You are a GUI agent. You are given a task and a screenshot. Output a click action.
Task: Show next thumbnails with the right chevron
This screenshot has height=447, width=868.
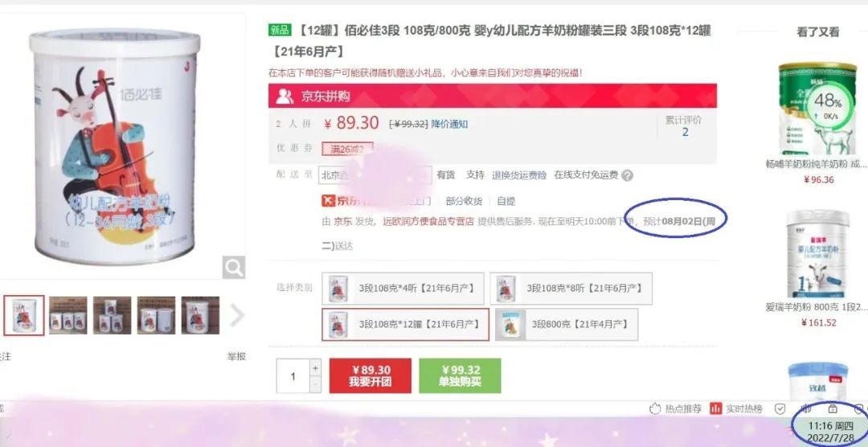click(237, 315)
